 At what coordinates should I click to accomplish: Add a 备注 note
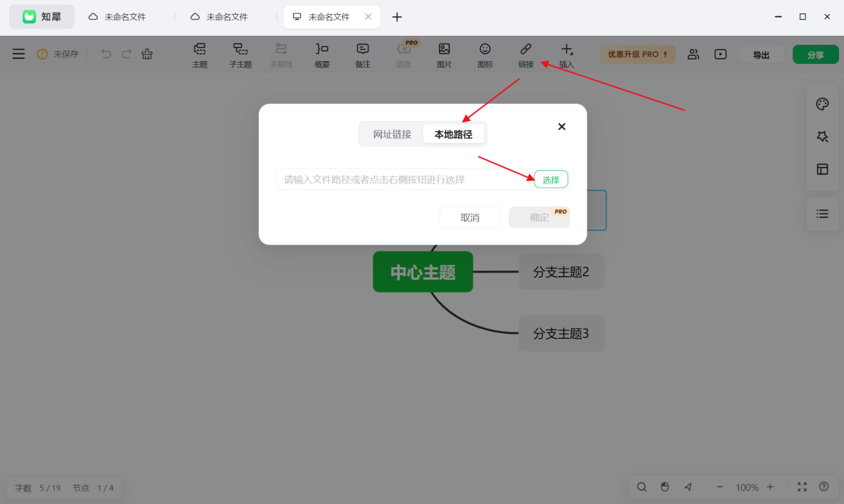tap(363, 56)
